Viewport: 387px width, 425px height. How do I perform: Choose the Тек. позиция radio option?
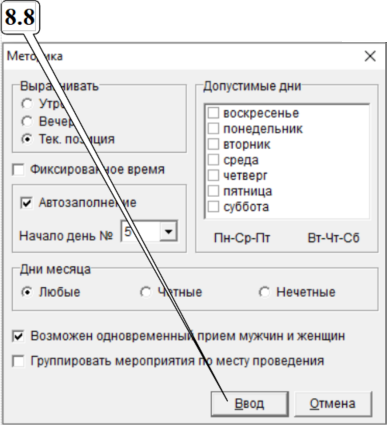click(x=27, y=139)
